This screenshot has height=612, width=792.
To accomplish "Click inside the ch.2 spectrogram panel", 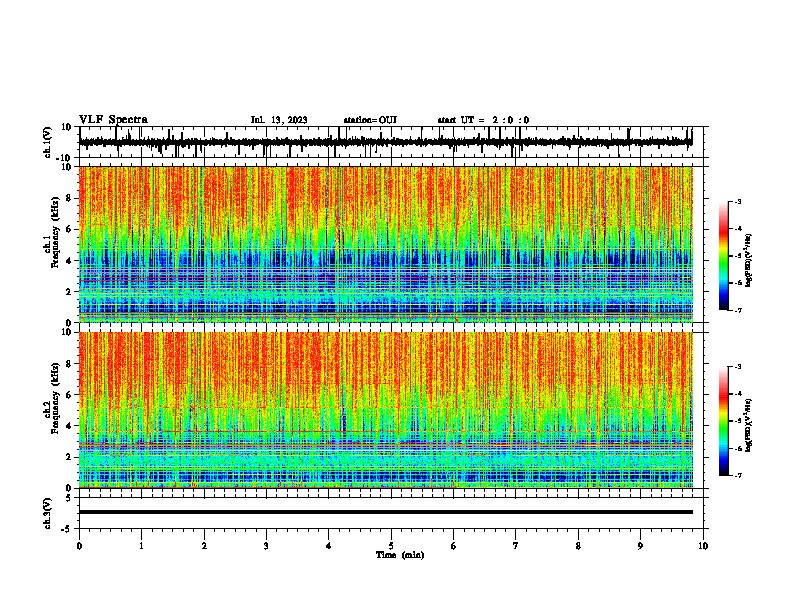I will (x=385, y=410).
